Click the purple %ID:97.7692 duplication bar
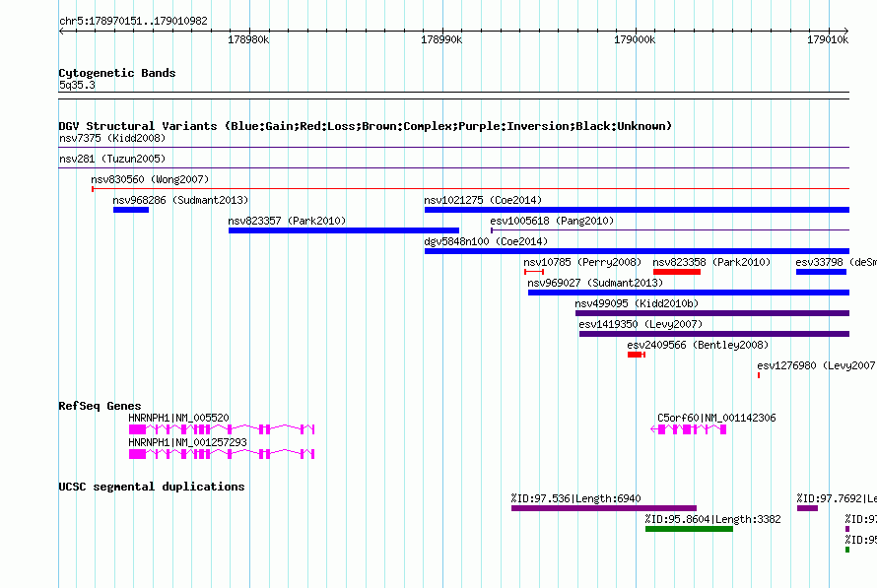This screenshot has height=588, width=877. (807, 508)
